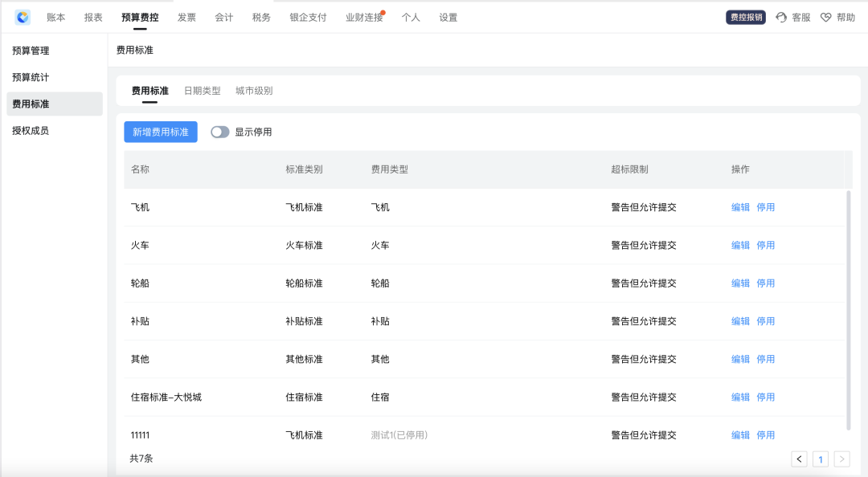
Task: Disable the 补贴 expense standard
Action: 766,321
